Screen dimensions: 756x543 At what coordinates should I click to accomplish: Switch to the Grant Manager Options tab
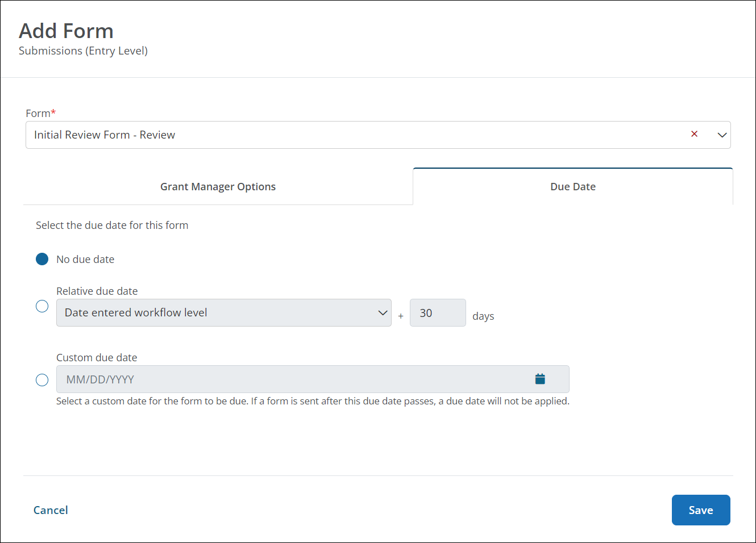pyautogui.click(x=218, y=187)
